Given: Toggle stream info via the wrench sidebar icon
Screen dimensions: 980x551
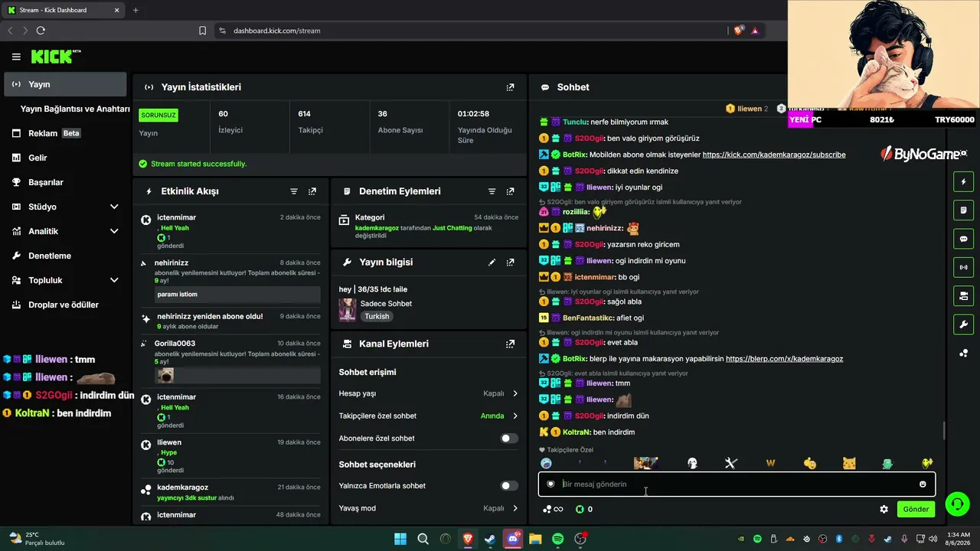Looking at the screenshot, I should point(963,324).
